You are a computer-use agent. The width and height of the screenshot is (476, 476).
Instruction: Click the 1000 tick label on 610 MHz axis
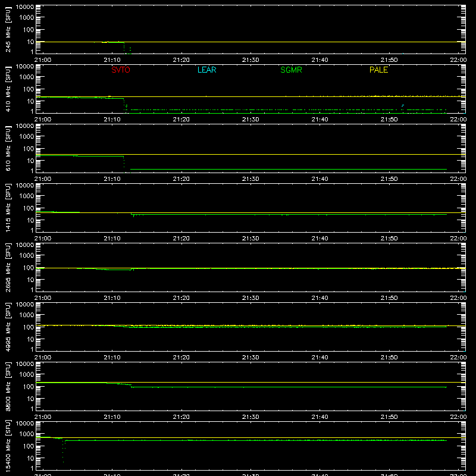27,136
